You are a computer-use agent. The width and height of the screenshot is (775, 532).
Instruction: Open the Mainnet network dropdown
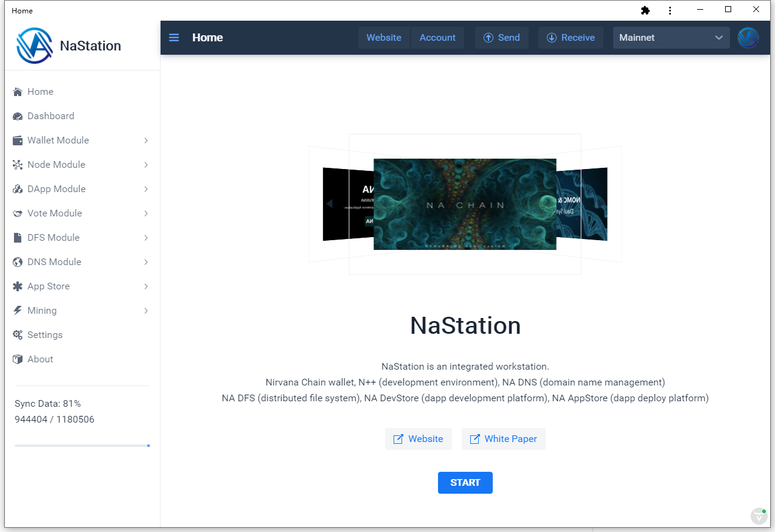coord(671,38)
